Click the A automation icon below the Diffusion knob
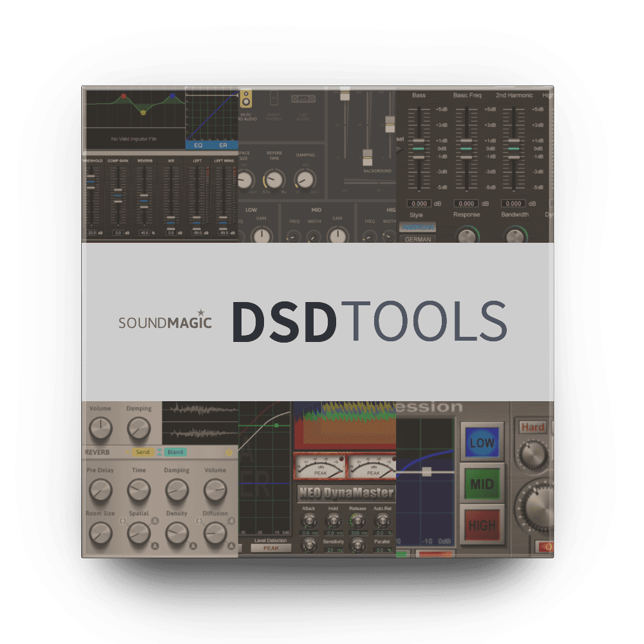This screenshot has height=644, width=644. [x=231, y=545]
